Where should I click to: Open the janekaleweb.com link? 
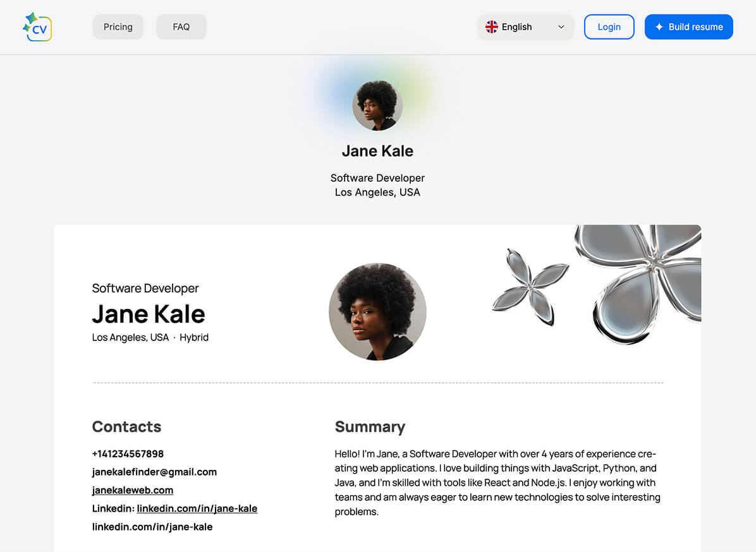(x=133, y=490)
